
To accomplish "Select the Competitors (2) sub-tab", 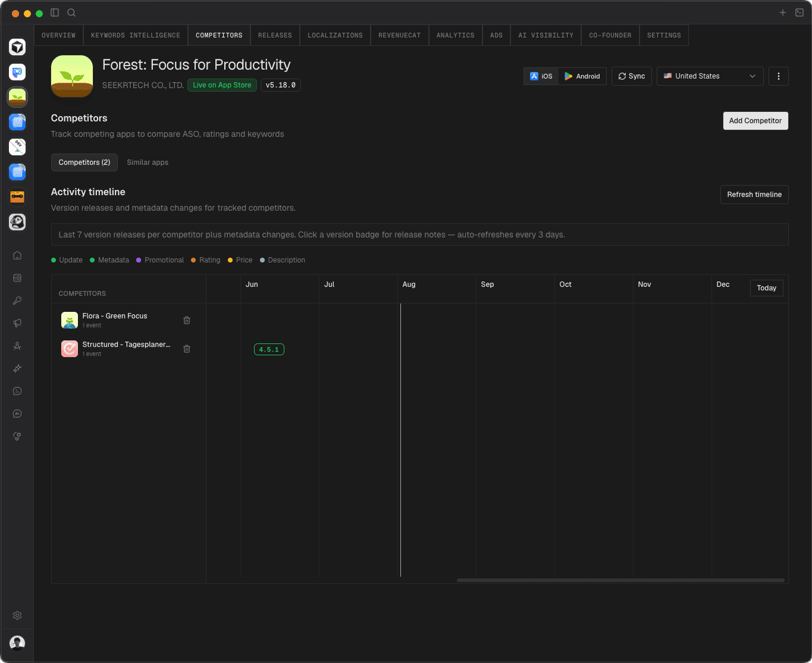I will (x=84, y=162).
